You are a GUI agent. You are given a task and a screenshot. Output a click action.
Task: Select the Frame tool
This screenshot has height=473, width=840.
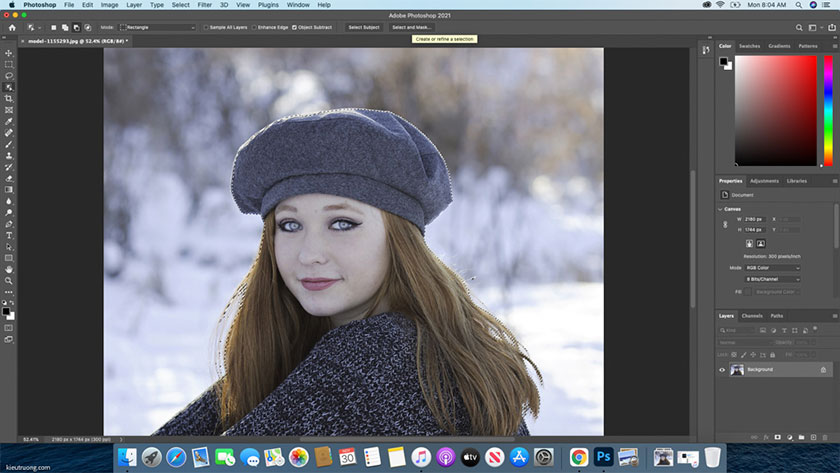coord(9,110)
